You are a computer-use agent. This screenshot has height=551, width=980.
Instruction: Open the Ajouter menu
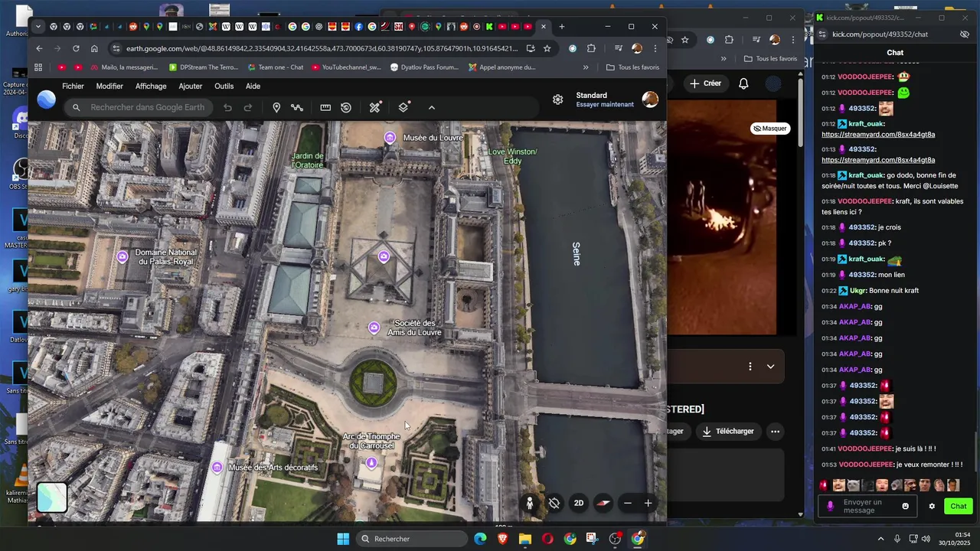pos(191,86)
